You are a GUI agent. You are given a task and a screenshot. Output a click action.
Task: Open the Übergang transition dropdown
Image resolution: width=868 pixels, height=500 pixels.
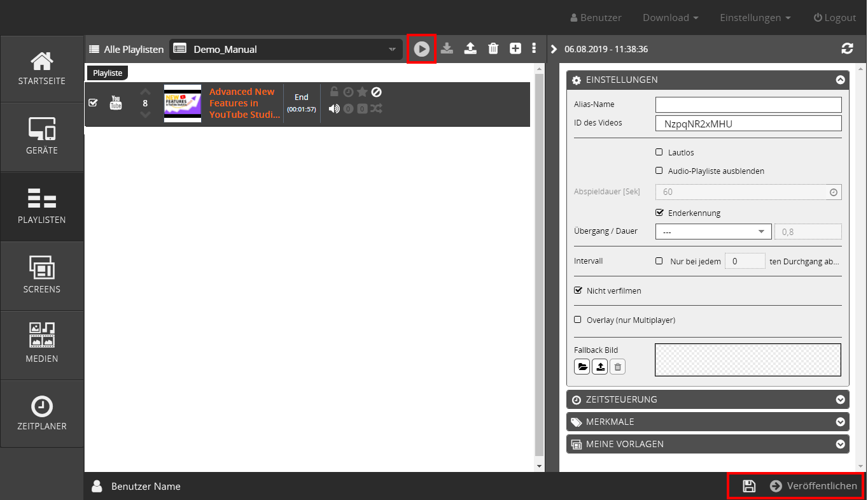pos(713,232)
